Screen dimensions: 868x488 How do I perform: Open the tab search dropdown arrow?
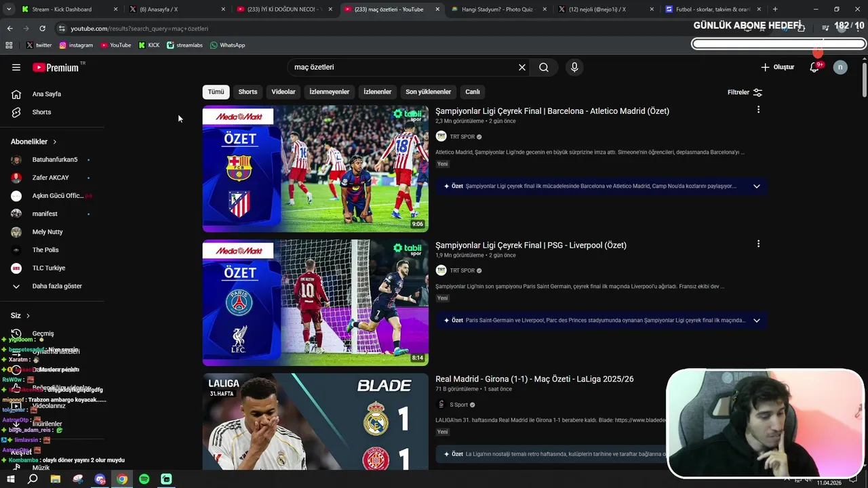9,9
